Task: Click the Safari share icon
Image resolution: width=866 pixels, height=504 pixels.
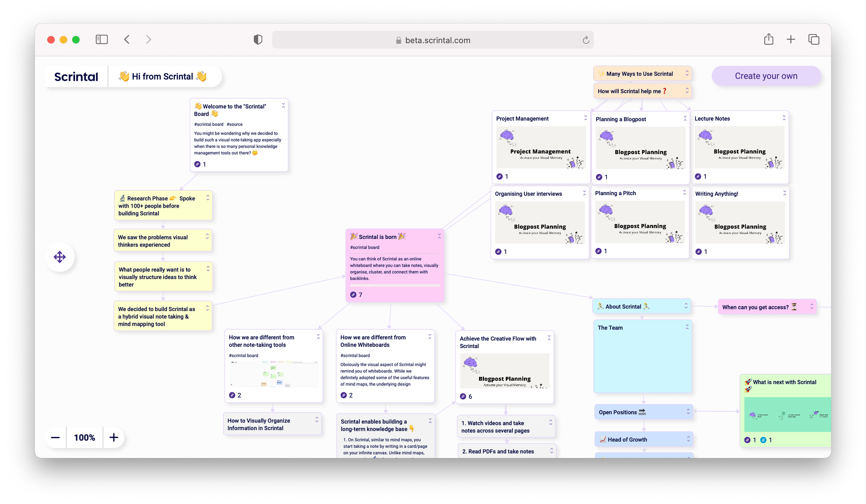Action: tap(769, 39)
